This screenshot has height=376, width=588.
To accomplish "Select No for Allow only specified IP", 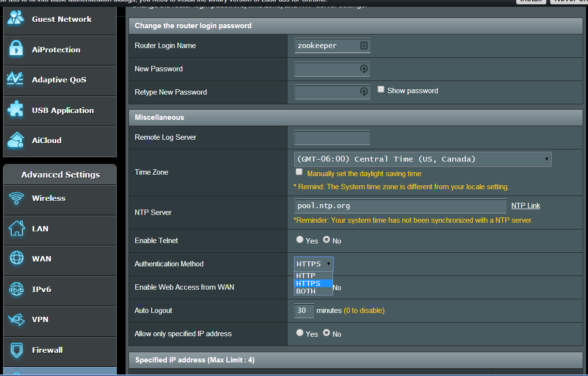I will pyautogui.click(x=327, y=333).
